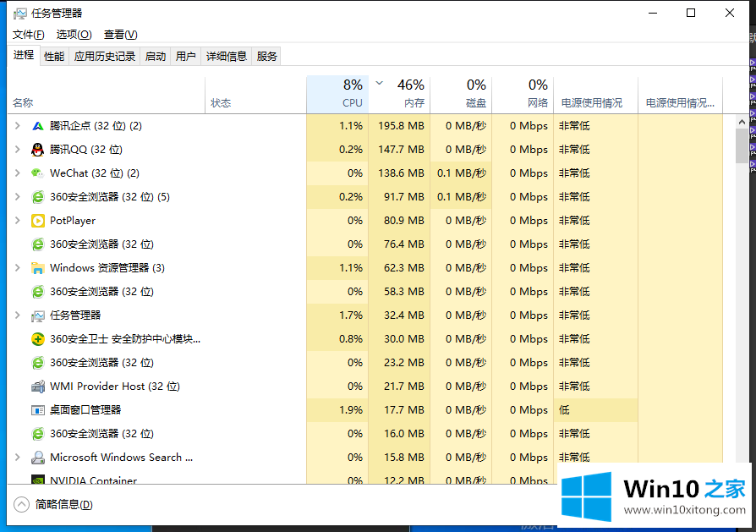Viewport: 756px width, 532px height.
Task: Open the 启动 tab
Action: tap(156, 57)
